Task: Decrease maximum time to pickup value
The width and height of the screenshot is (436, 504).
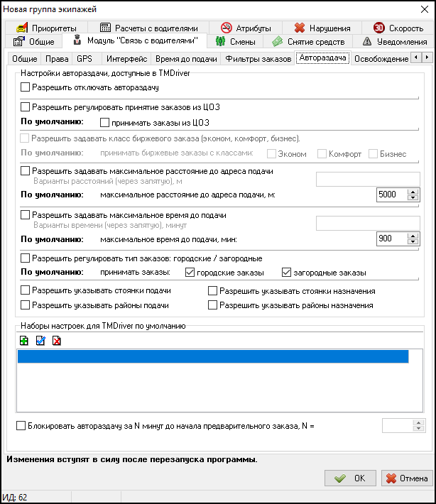Action: 413,242
